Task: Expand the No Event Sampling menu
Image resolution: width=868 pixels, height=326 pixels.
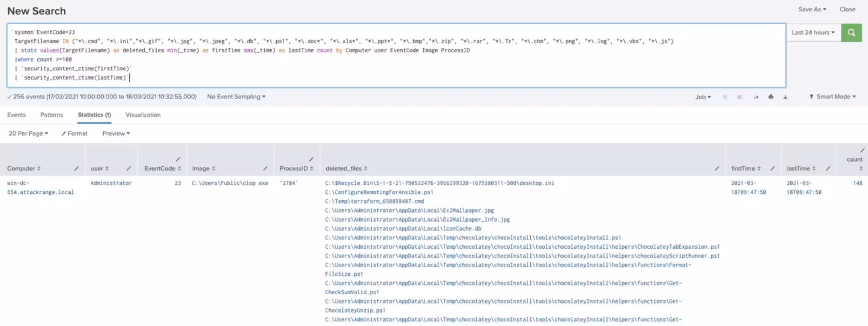Action: 236,97
